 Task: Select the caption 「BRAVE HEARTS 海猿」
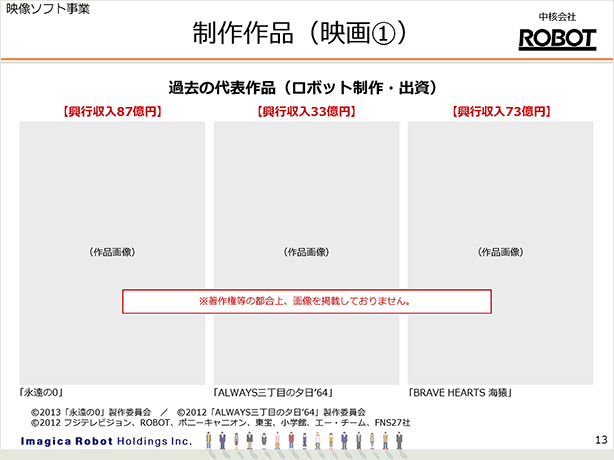(x=460, y=392)
